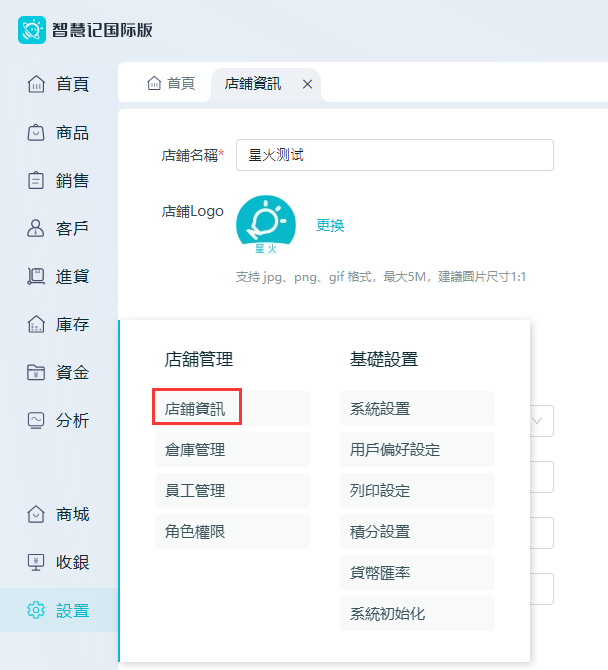Viewport: 608px width, 670px height.
Task: Open 商品 products bag icon
Action: point(37,132)
